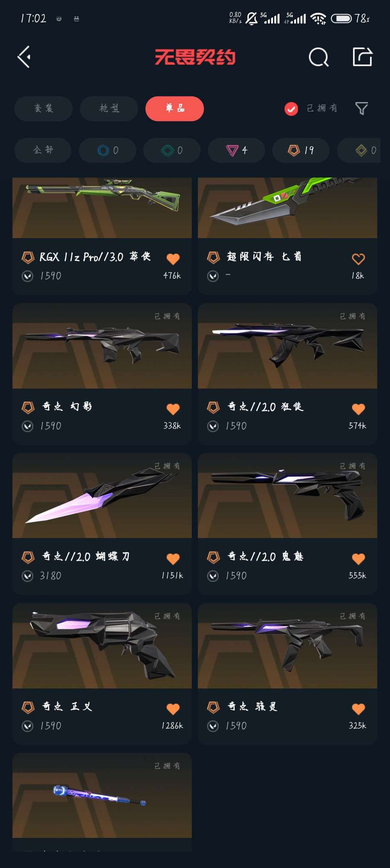The height and width of the screenshot is (868, 390).
Task: Select the 单品 tab
Action: point(175,108)
